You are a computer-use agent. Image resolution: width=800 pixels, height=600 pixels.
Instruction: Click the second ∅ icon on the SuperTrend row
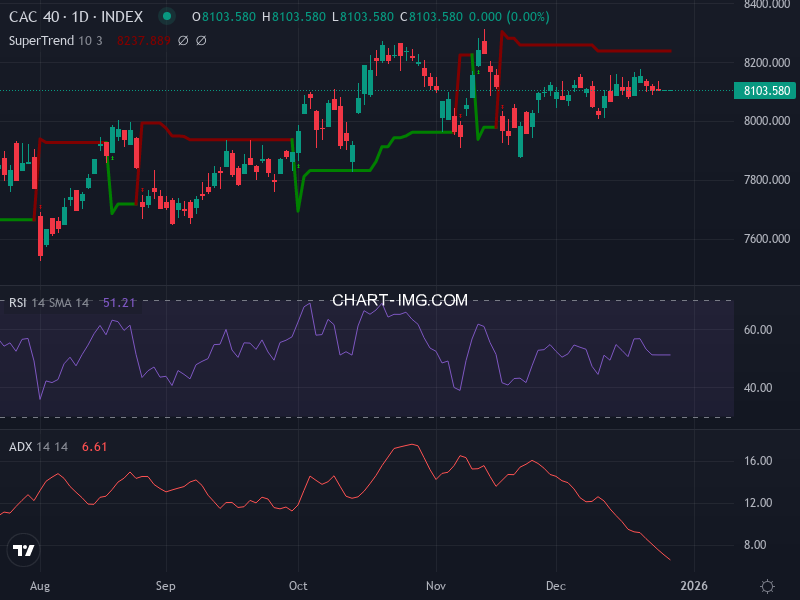tap(202, 40)
